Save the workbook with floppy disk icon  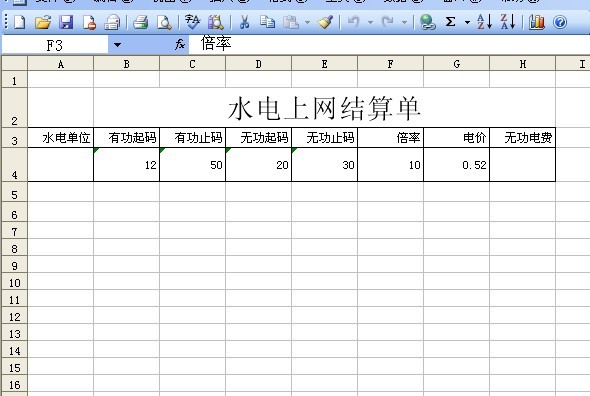66,22
